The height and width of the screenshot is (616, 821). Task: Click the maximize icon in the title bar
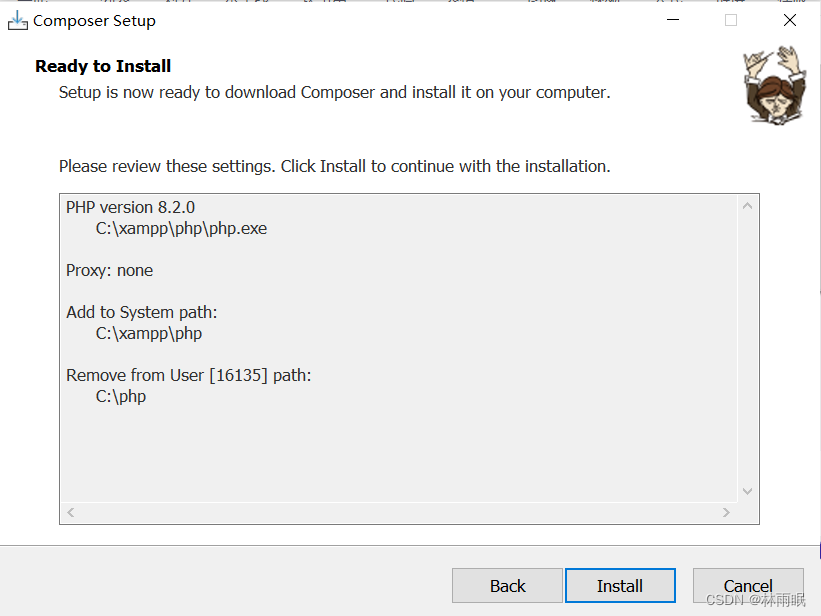[x=730, y=19]
